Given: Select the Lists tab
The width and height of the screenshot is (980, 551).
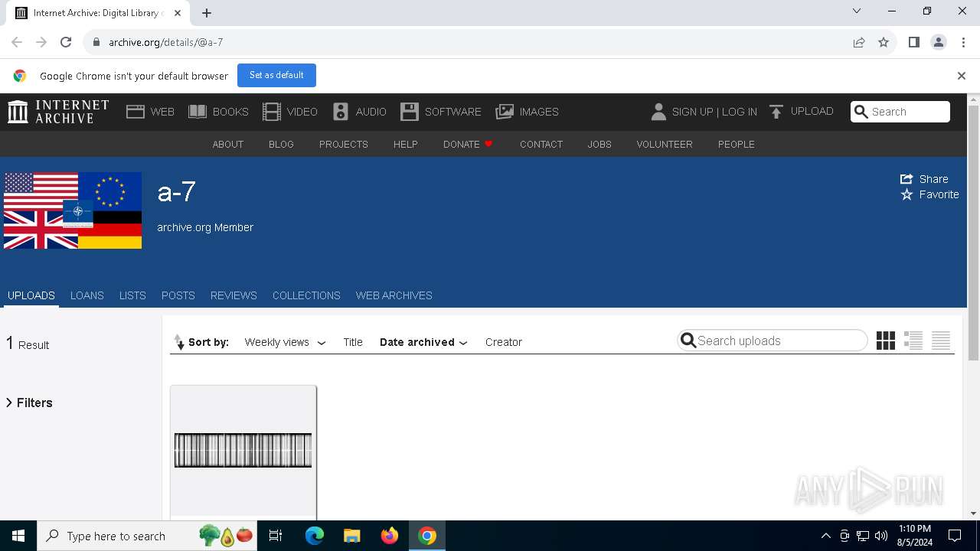Looking at the screenshot, I should [132, 295].
